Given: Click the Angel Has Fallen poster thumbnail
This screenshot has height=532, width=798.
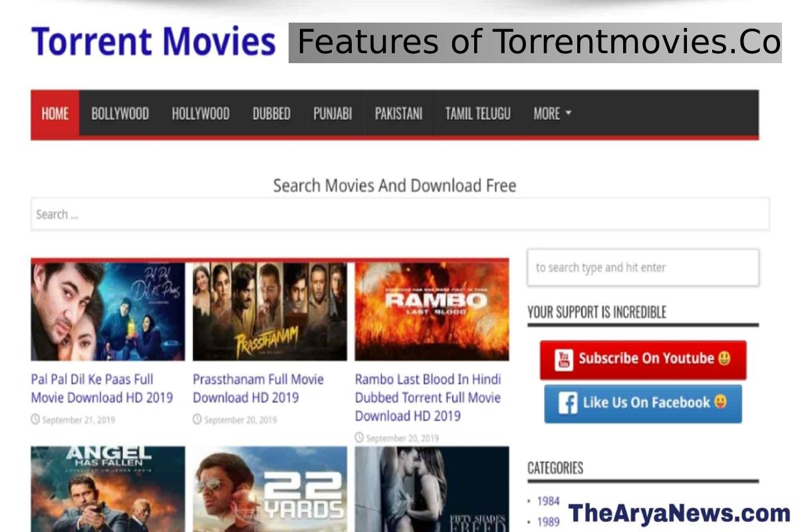Looking at the screenshot, I should pyautogui.click(x=108, y=489).
